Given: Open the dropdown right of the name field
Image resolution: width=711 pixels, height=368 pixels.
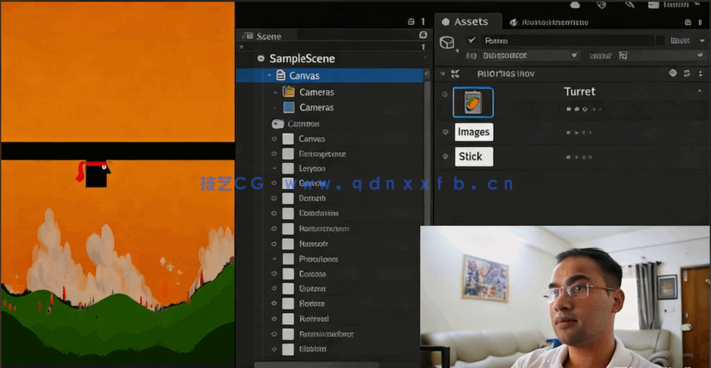Looking at the screenshot, I should click(x=688, y=40).
